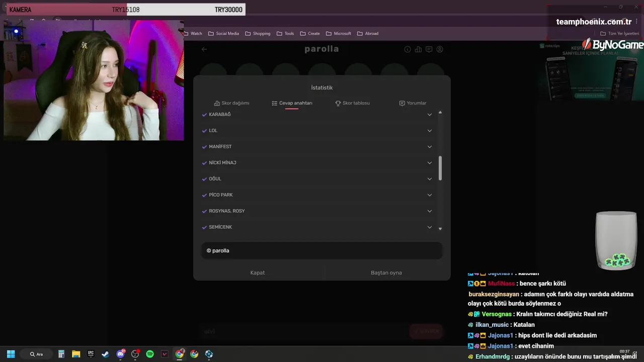Switch to the Skor dağılımı tab
644x362 pixels.
[x=231, y=103]
